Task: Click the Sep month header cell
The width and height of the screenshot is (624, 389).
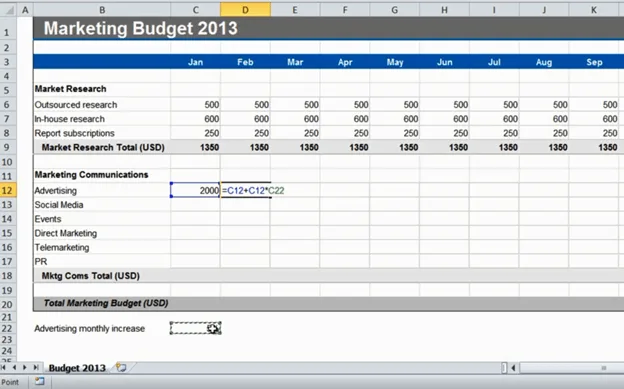Action: pyautogui.click(x=593, y=62)
